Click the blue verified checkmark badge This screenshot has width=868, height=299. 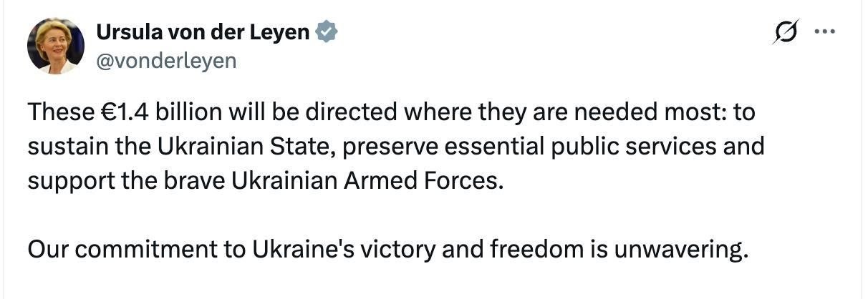click(328, 32)
